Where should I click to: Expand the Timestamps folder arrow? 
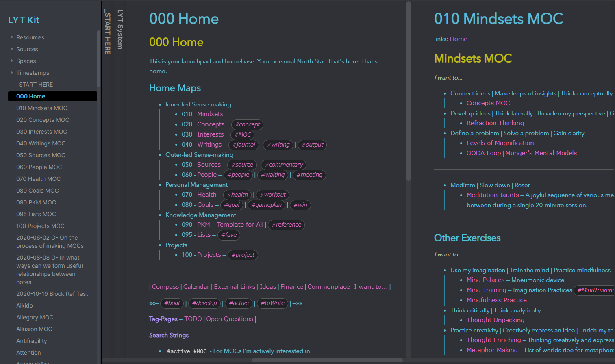coord(12,73)
